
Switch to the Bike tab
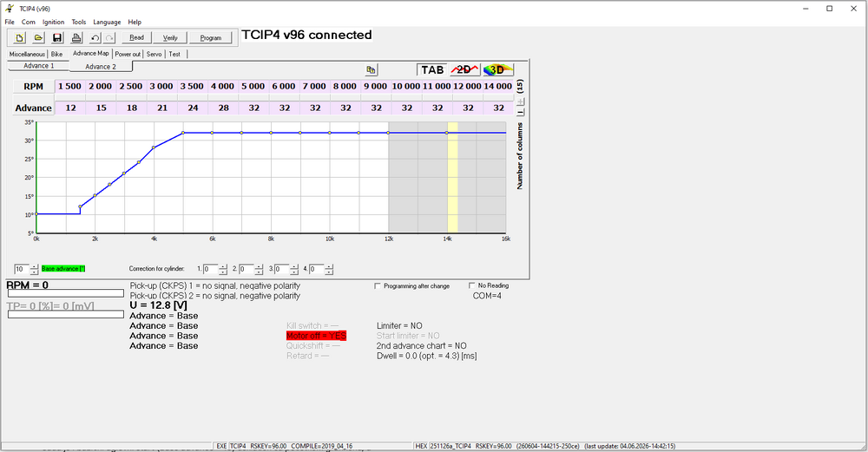56,54
